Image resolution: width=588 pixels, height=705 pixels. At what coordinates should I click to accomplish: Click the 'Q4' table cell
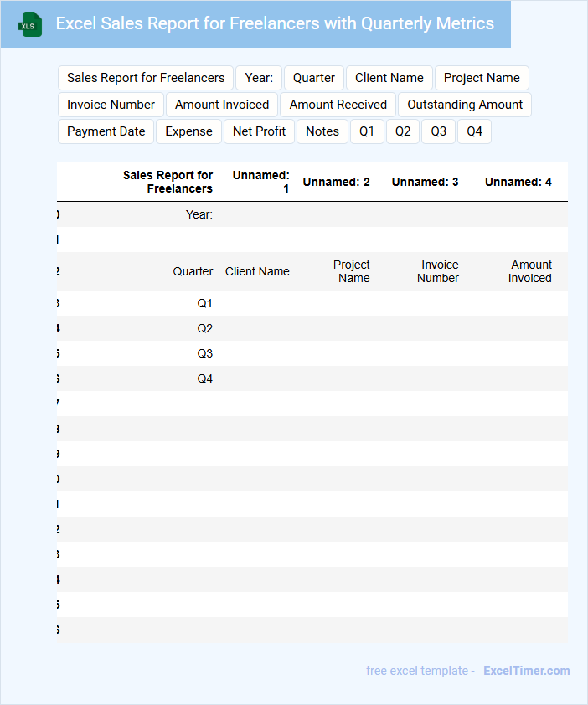[204, 379]
